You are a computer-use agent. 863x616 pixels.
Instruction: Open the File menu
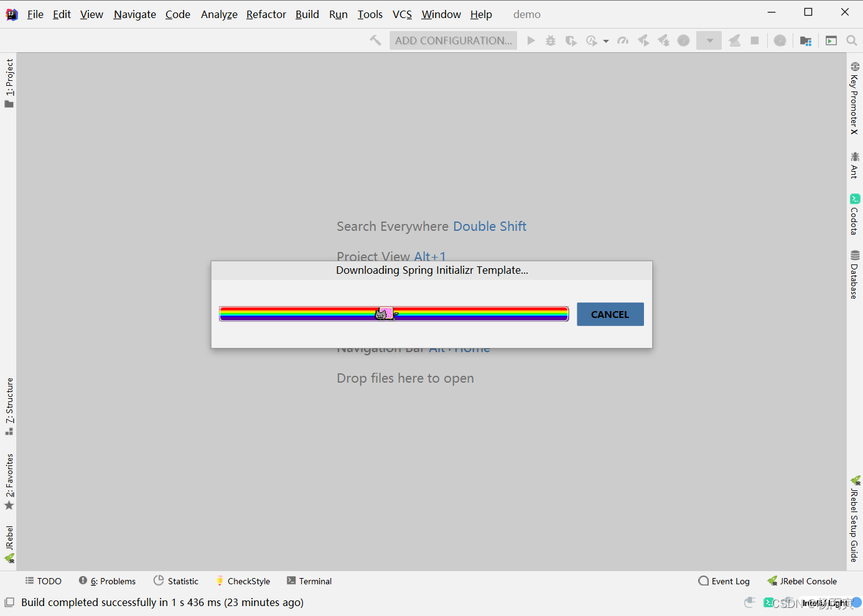click(x=35, y=14)
